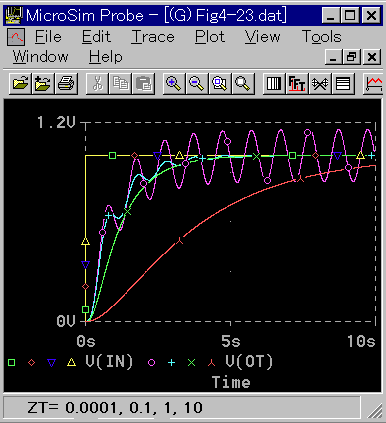Restore the inner document window

[x=351, y=57]
